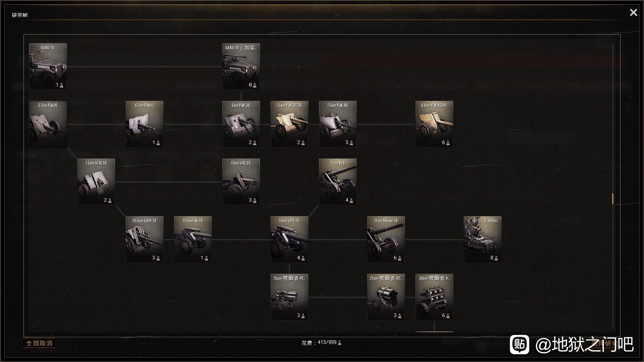644x362 pixels.
Task: Choose the 7.5cm PaK 40 card
Action: 337,124
